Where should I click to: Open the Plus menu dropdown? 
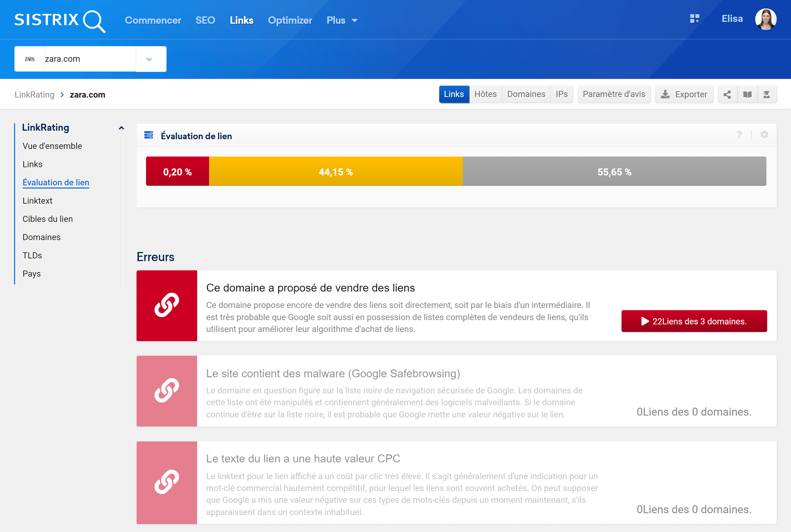[x=342, y=20]
